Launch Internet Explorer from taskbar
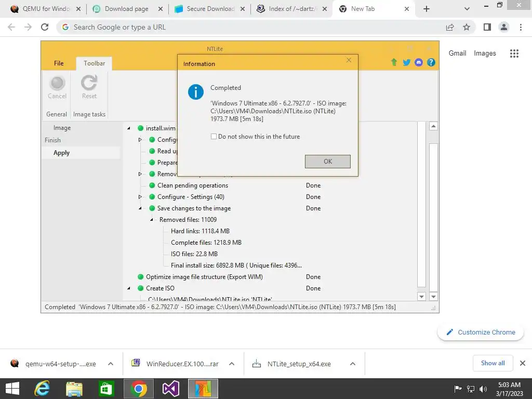 [43, 389]
